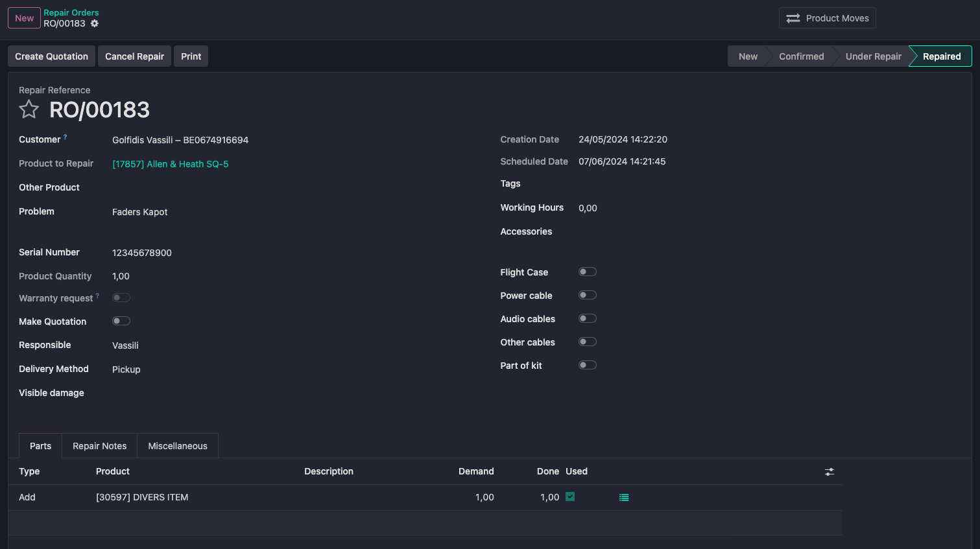This screenshot has width=980, height=549.
Task: Open Product Moves smart button
Action: (x=827, y=18)
